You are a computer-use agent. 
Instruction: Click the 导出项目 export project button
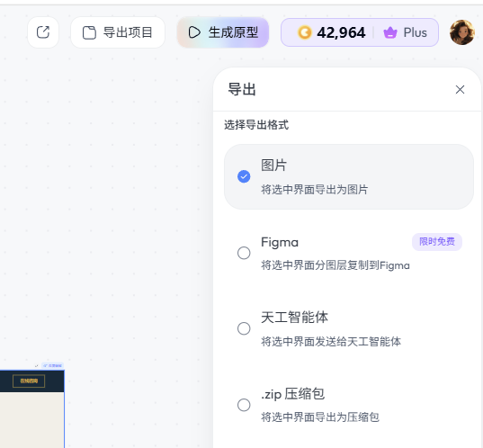pyautogui.click(x=118, y=32)
